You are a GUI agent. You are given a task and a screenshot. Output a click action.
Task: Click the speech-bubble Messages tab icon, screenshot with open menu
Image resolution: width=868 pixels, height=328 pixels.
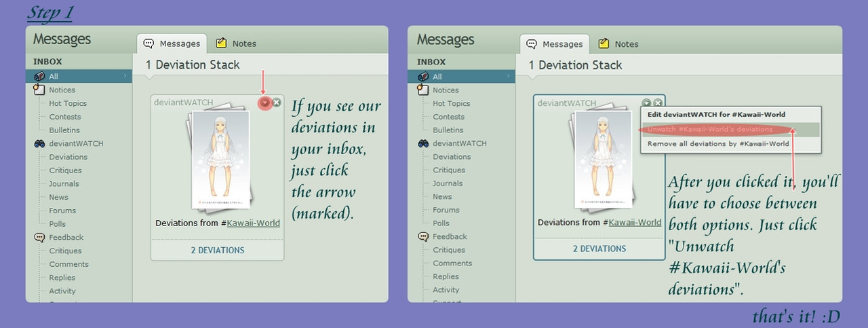[532, 43]
